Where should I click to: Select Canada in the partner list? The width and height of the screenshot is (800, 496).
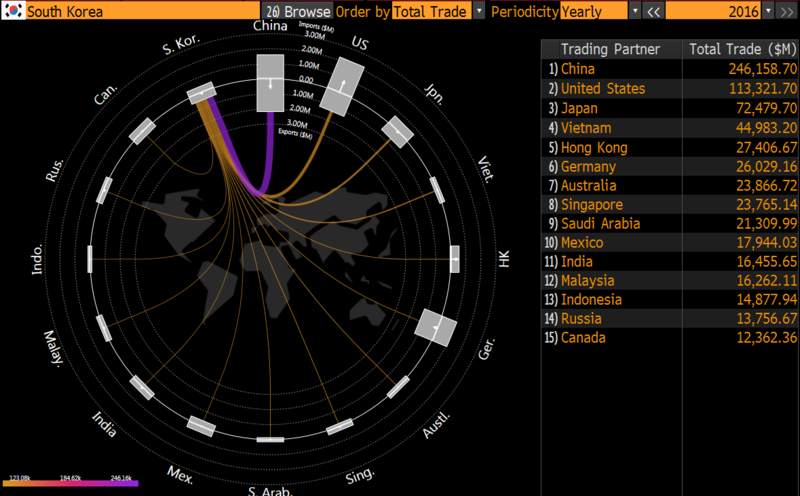click(670, 337)
